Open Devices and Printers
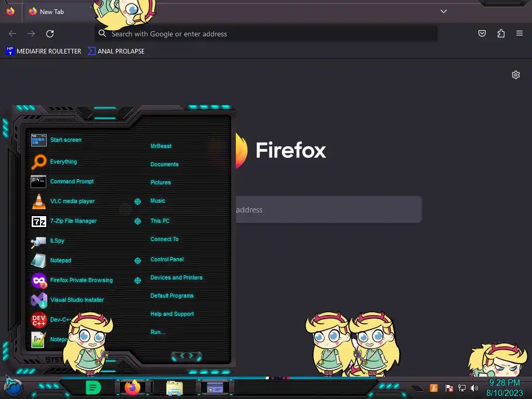The height and width of the screenshot is (399, 532). pos(176,277)
